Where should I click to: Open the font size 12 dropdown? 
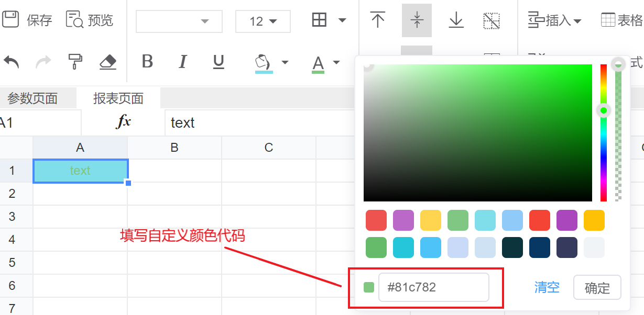(x=263, y=21)
